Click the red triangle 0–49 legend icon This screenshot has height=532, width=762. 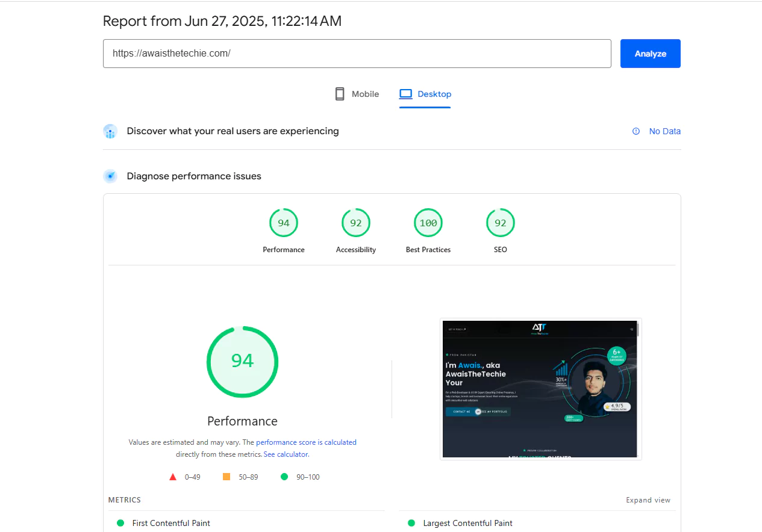pyautogui.click(x=173, y=477)
